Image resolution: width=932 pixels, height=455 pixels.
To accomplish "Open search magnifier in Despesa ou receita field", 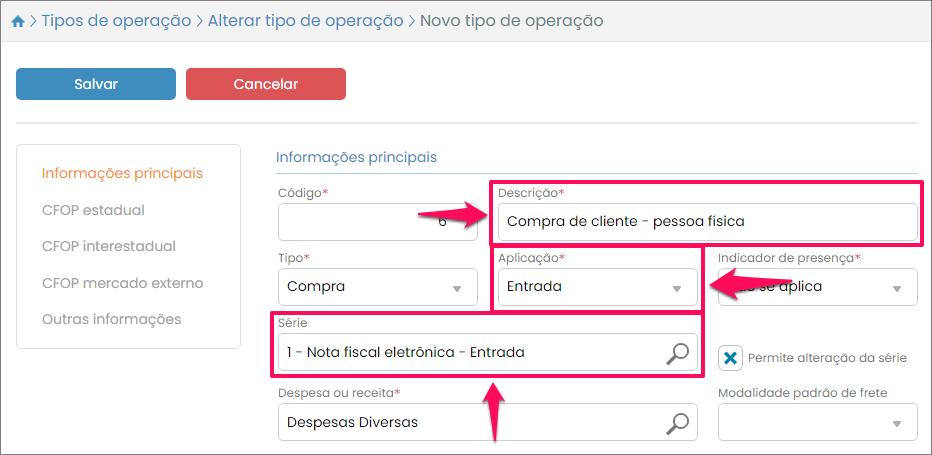I will (x=678, y=422).
